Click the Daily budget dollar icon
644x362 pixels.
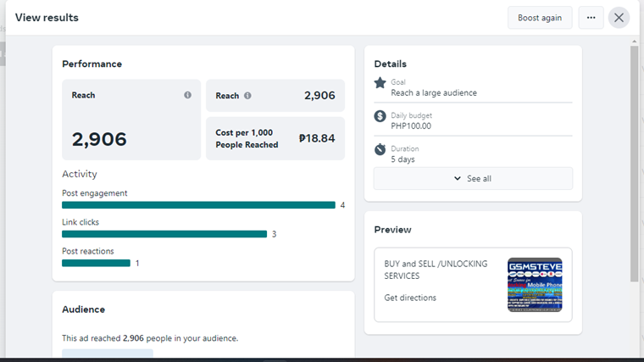(x=380, y=116)
